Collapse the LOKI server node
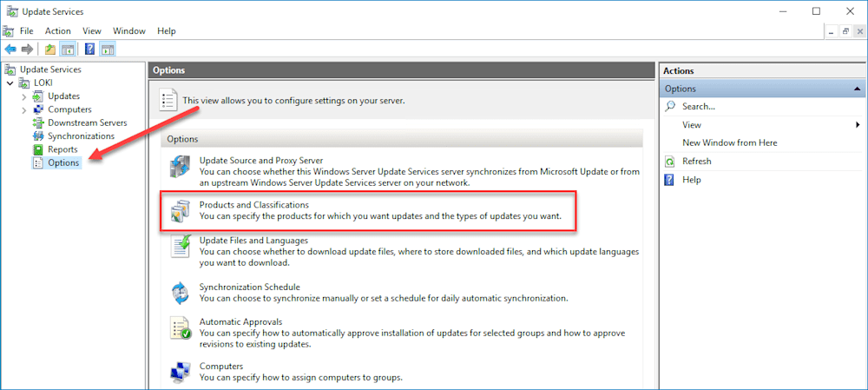The image size is (868, 390). [10, 83]
